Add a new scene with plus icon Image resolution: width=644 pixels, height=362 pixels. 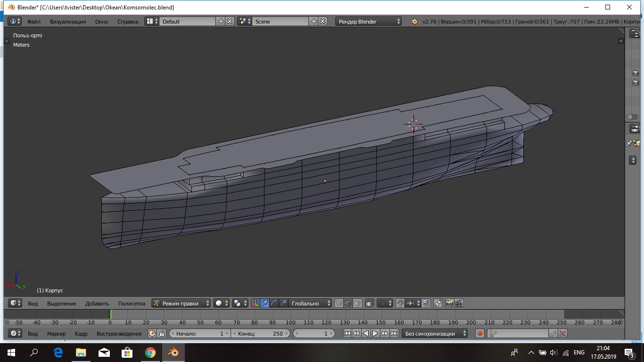coord(314,21)
